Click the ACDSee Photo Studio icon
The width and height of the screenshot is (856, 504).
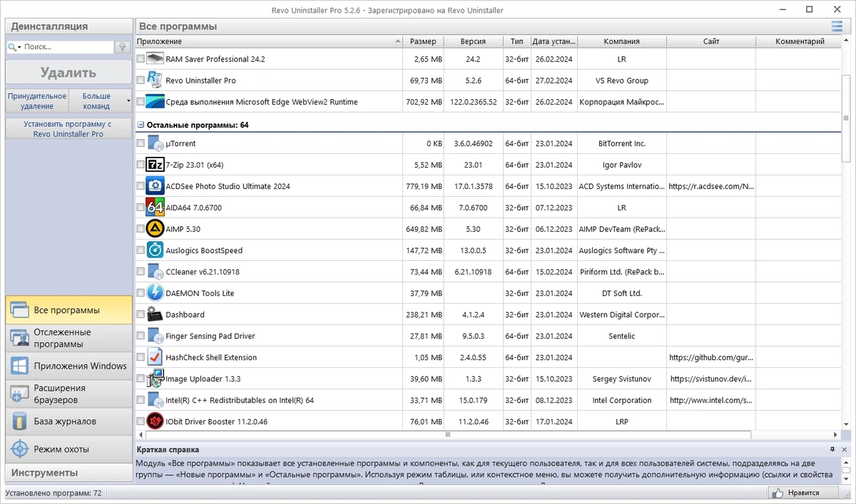click(155, 186)
